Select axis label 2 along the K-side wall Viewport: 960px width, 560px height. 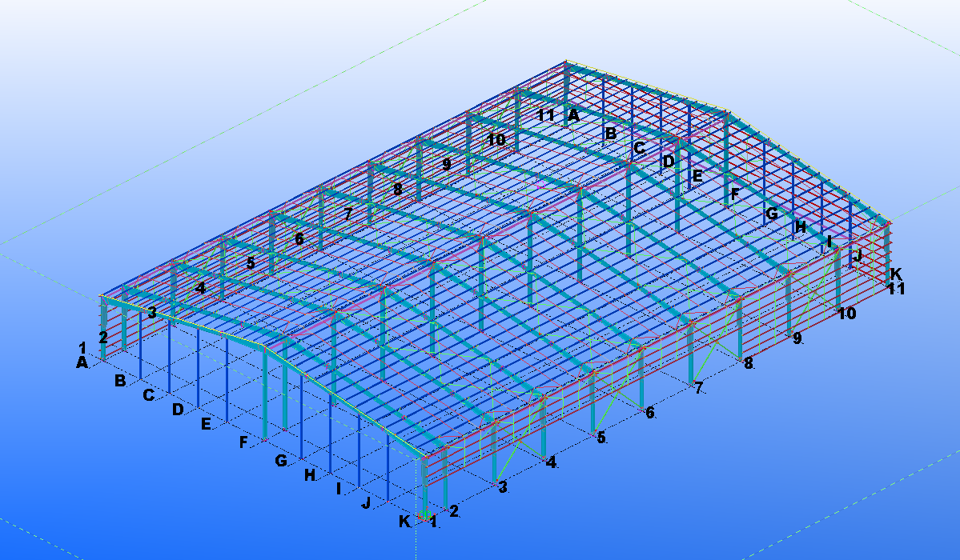454,511
